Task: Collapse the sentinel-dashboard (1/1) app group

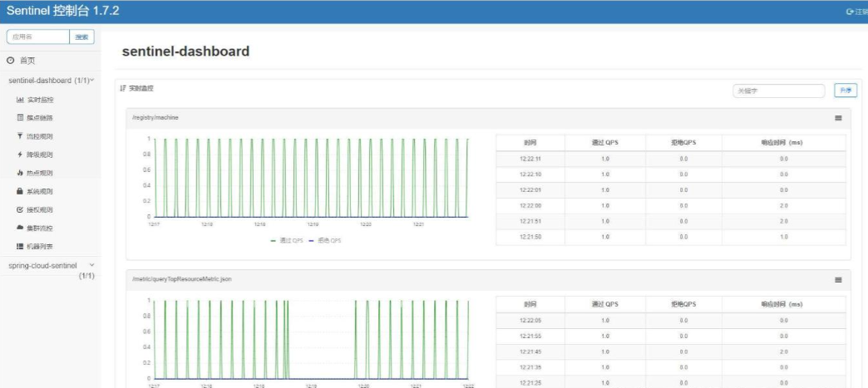Action: coord(51,81)
